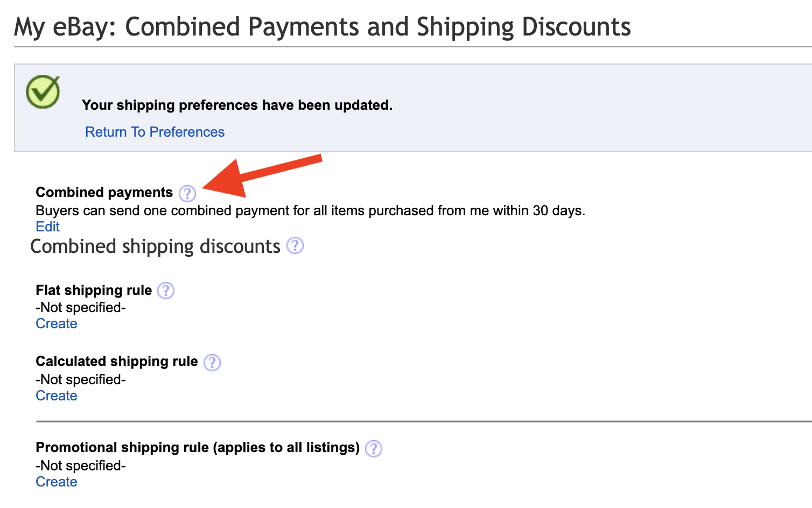This screenshot has width=812, height=508.
Task: Click the Promotional shipping rule label
Action: pos(197,447)
